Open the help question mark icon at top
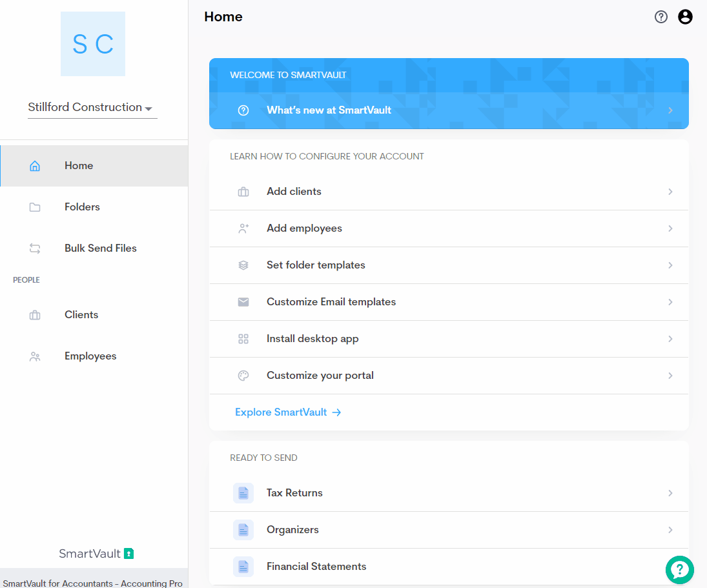 click(x=661, y=17)
